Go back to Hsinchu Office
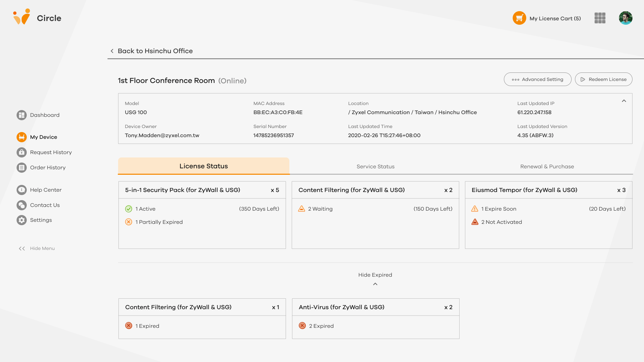This screenshot has height=362, width=644. [152, 51]
